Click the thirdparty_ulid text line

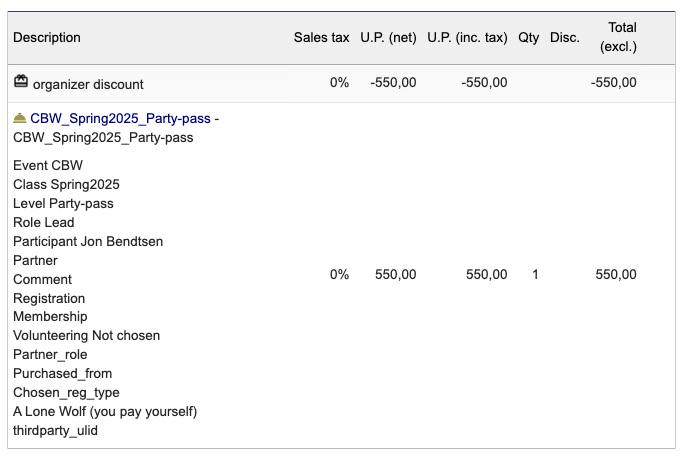pos(56,431)
